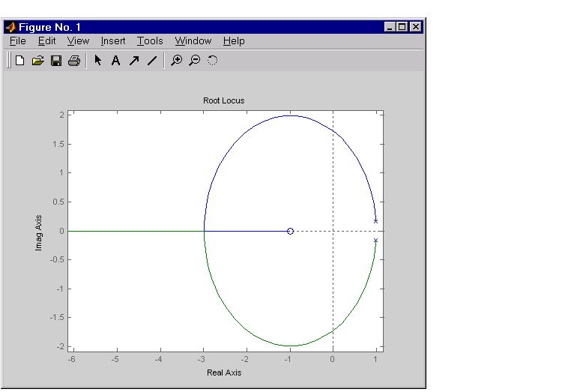Image resolution: width=562 pixels, height=392 pixels.
Task: Expand the Insert menu
Action: coord(113,41)
